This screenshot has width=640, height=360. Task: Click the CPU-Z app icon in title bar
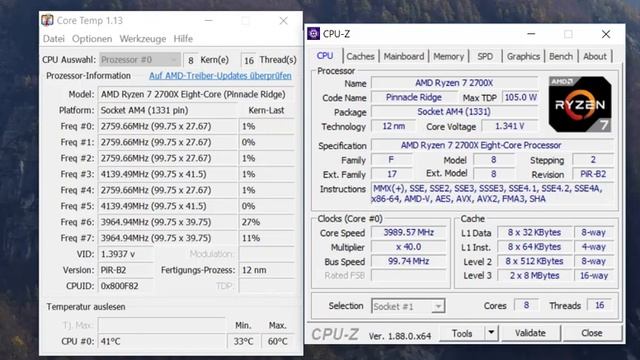(x=313, y=34)
